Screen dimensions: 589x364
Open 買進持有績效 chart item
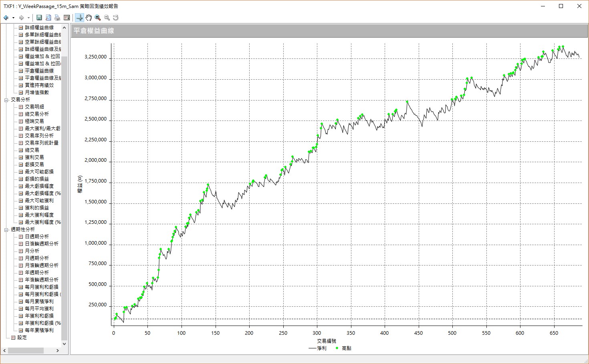(x=39, y=85)
